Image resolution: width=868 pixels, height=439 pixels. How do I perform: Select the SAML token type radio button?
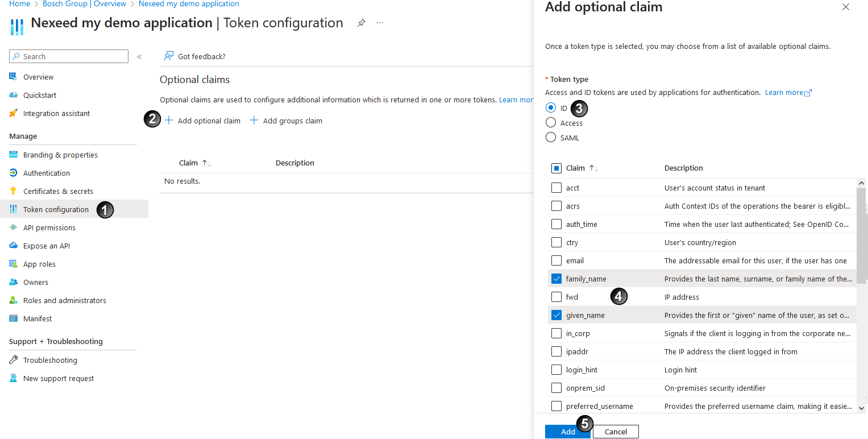point(550,137)
